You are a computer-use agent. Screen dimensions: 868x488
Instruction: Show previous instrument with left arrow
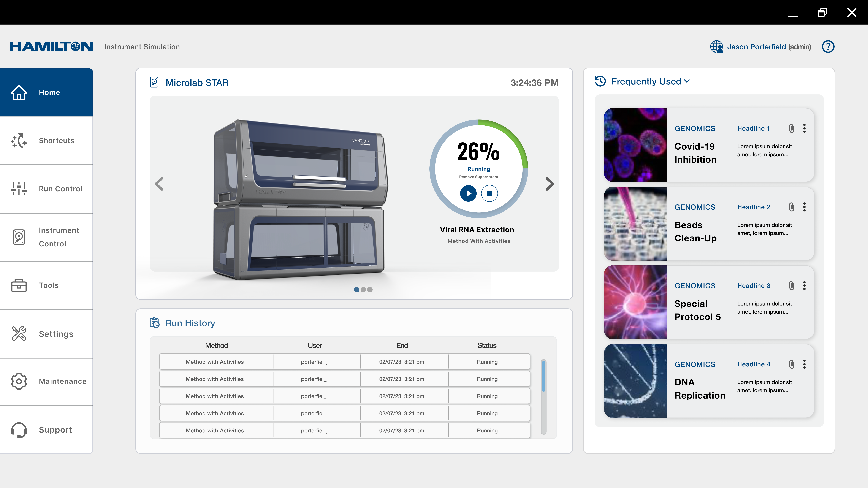(x=159, y=184)
